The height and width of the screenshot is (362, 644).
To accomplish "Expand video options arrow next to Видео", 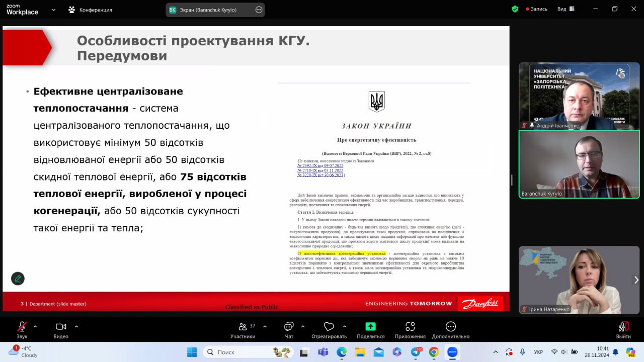I will coord(76,326).
